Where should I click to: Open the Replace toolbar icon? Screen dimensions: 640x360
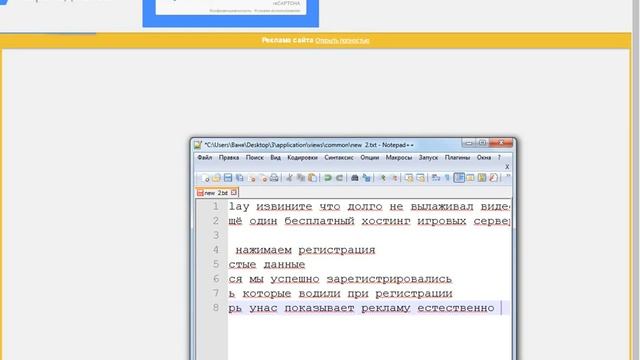(x=366, y=178)
